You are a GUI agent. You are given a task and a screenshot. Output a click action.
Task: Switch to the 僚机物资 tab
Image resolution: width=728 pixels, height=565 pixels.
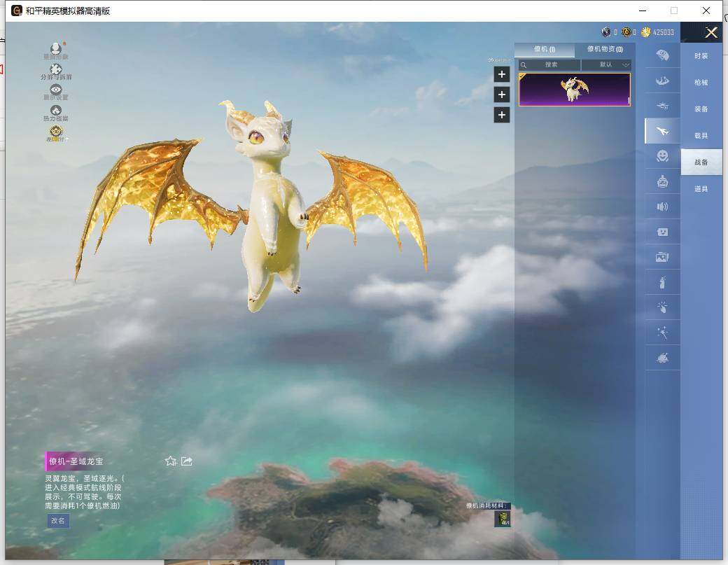pos(605,49)
